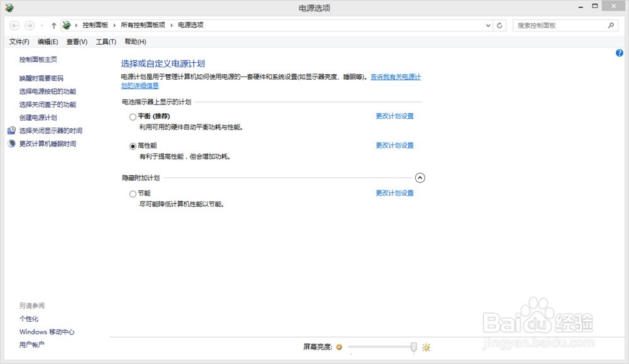Click the Forward navigation arrow
Viewport: 629px width, 364px height.
click(x=29, y=25)
